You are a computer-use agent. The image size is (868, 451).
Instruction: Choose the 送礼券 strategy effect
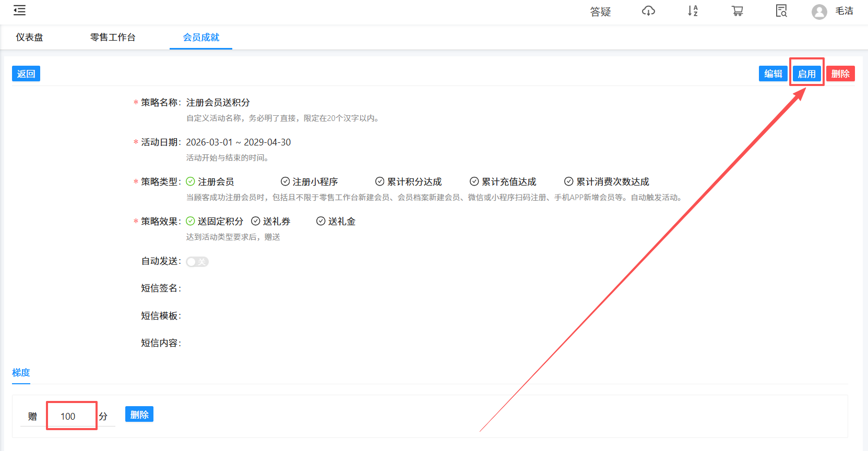tap(271, 221)
